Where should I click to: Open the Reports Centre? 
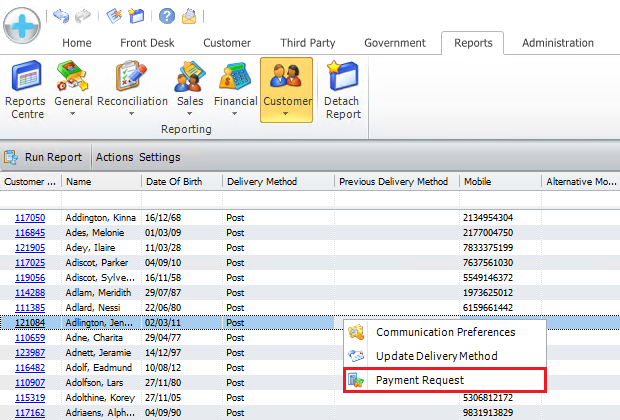click(25, 90)
